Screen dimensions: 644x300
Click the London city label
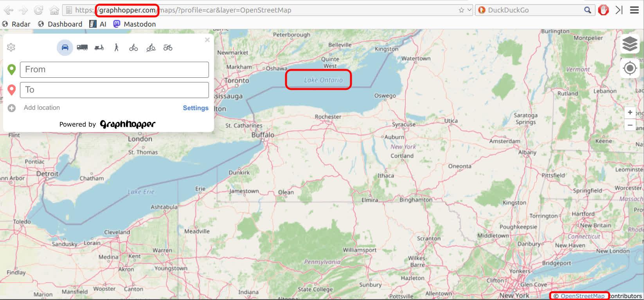click(x=140, y=139)
